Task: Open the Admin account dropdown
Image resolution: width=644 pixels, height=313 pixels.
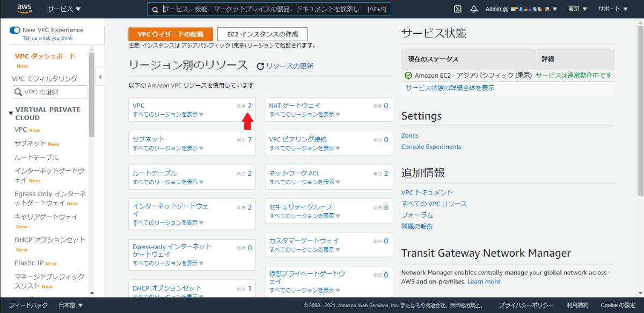Action: point(521,9)
